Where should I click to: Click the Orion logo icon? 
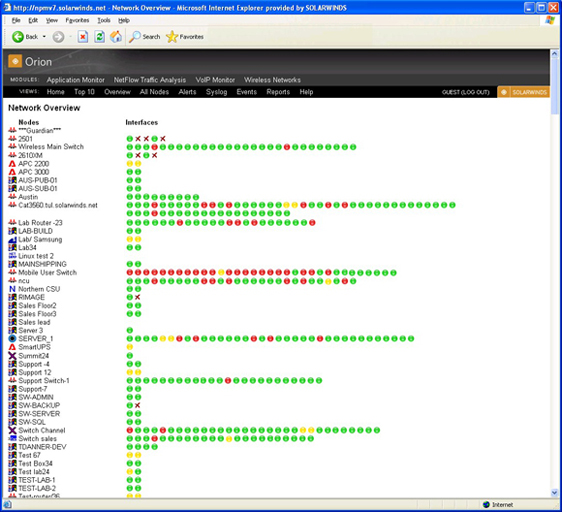pos(15,61)
